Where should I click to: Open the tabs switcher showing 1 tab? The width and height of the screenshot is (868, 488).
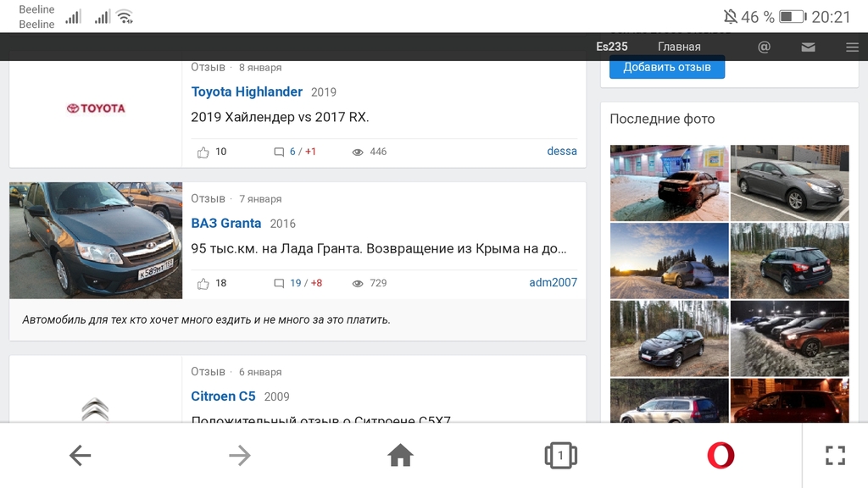560,455
